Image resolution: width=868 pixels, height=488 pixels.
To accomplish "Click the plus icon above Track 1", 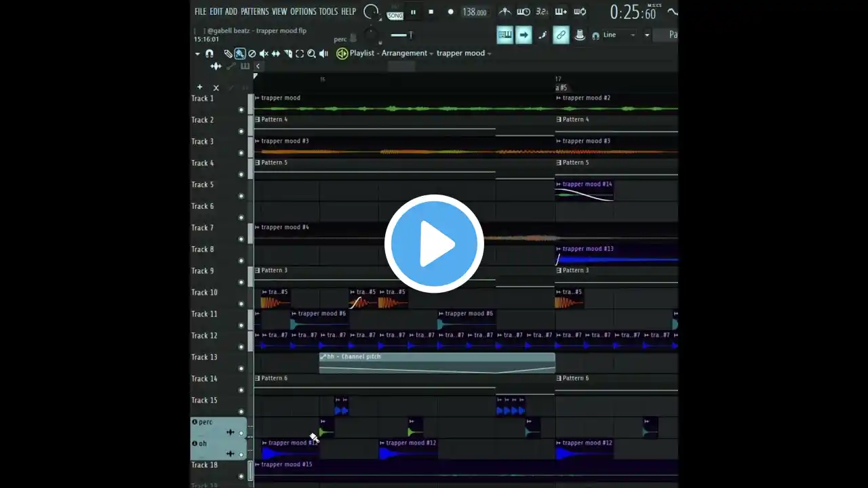I will click(x=199, y=87).
